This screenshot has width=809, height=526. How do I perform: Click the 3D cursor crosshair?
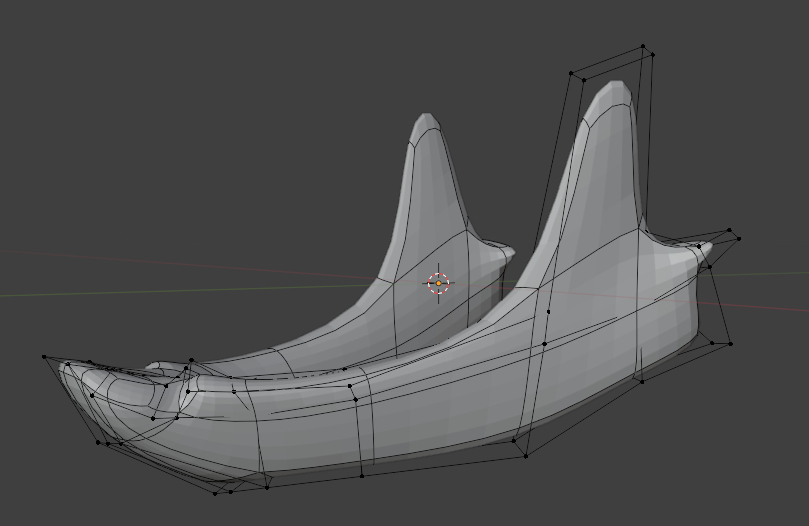point(439,283)
